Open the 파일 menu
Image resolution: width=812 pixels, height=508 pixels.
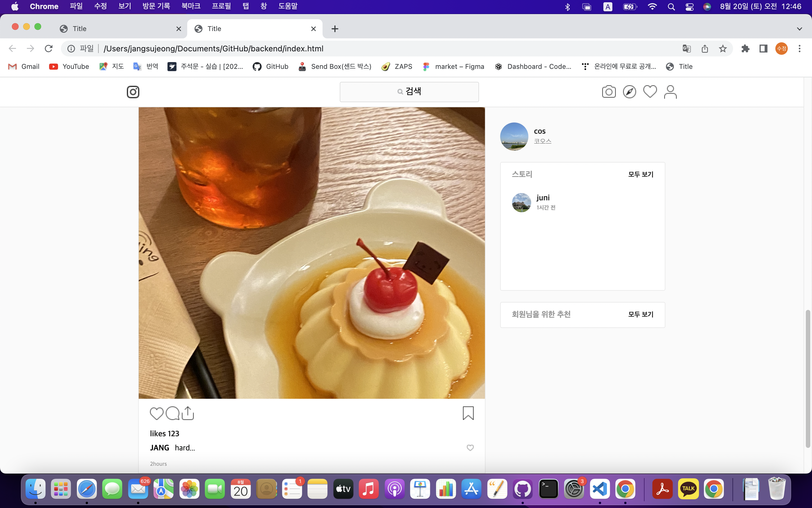(x=76, y=6)
